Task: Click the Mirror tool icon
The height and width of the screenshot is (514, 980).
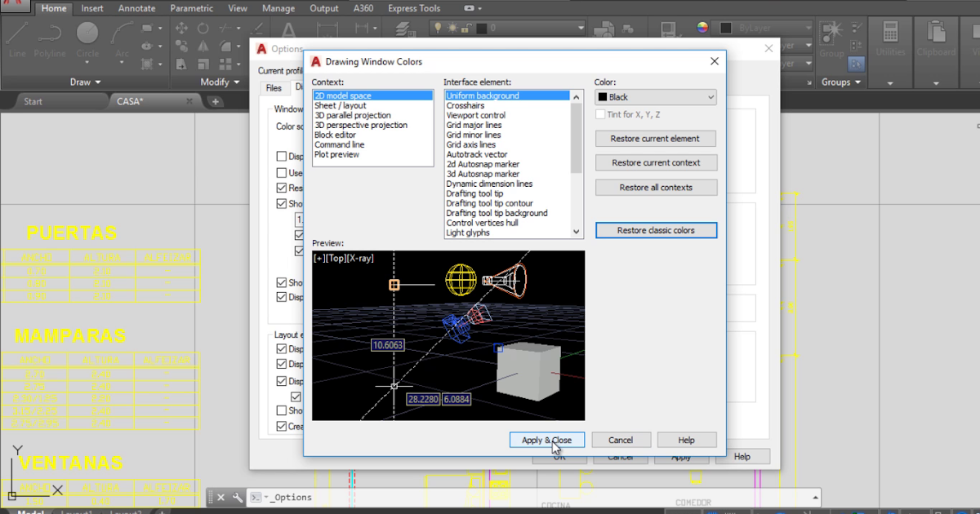Action: click(201, 46)
